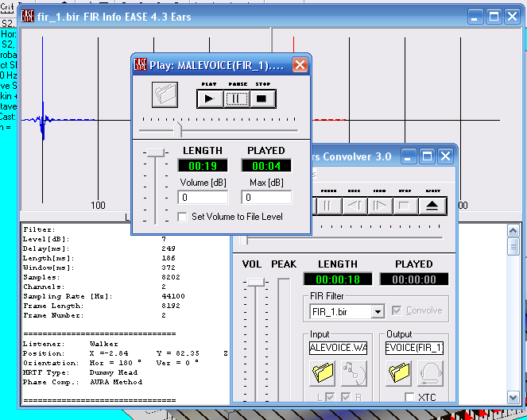Click the Input file name field
Viewport: 527px width, 420px height.
pyautogui.click(x=338, y=348)
